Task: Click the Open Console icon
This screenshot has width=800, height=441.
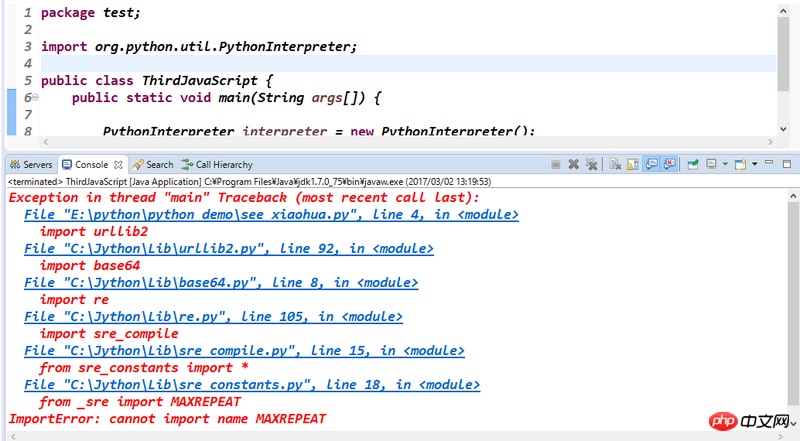Action: pyautogui.click(x=740, y=164)
